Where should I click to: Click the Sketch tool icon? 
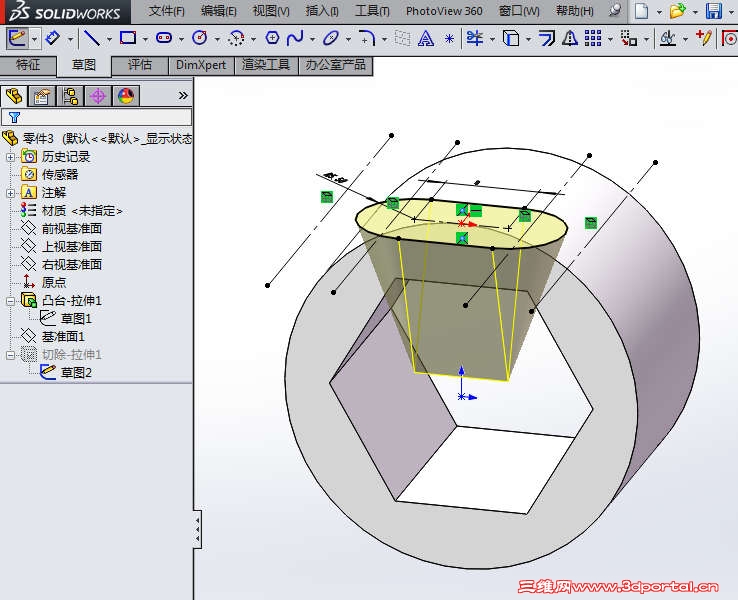[x=16, y=38]
